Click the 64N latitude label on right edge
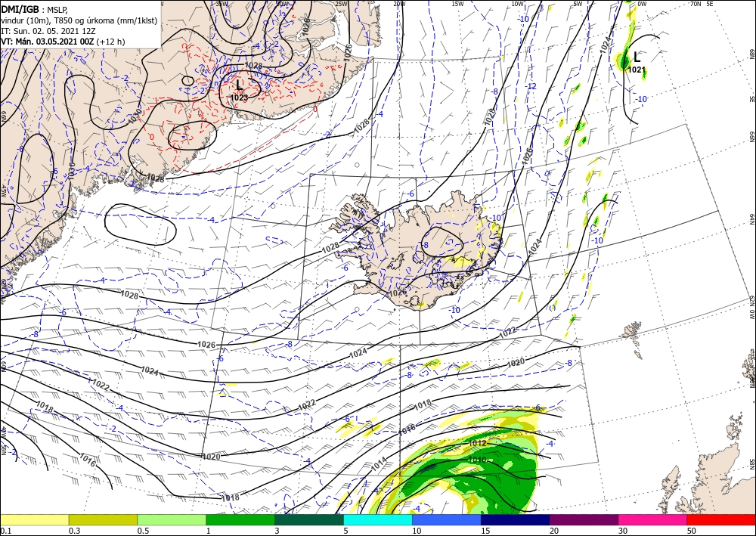 (751, 219)
